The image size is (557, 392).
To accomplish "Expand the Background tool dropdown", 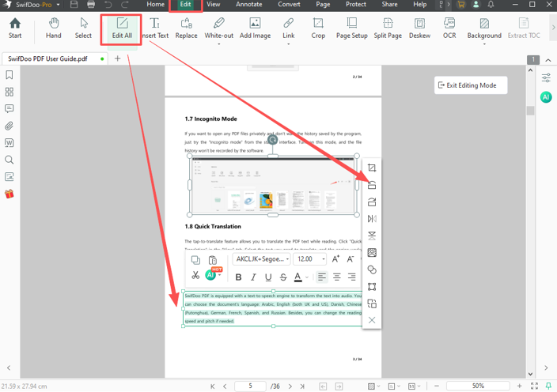I will (x=484, y=43).
